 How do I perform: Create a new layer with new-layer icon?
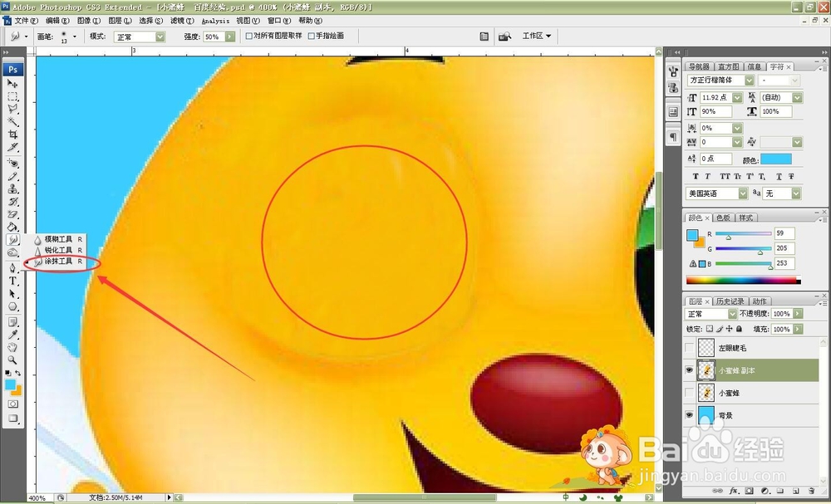tap(795, 491)
